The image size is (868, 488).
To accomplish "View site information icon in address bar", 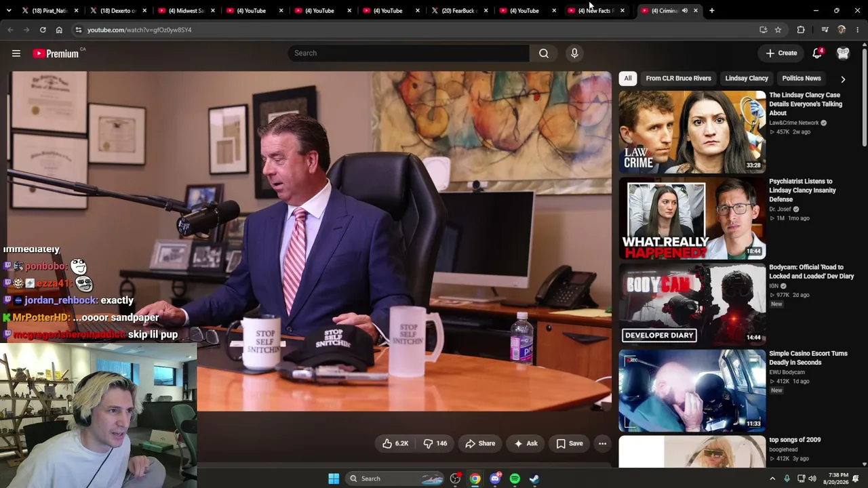I will click(79, 30).
